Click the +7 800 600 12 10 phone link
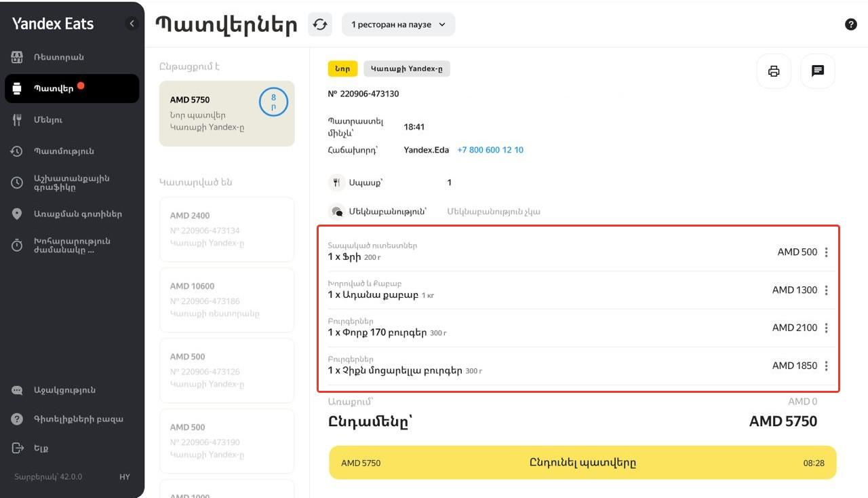 coord(490,150)
